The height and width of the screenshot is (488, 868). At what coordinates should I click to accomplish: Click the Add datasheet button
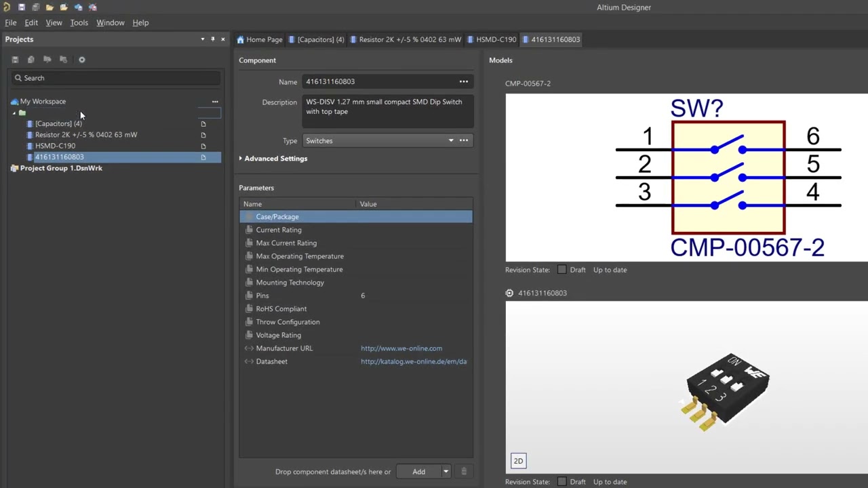(418, 472)
